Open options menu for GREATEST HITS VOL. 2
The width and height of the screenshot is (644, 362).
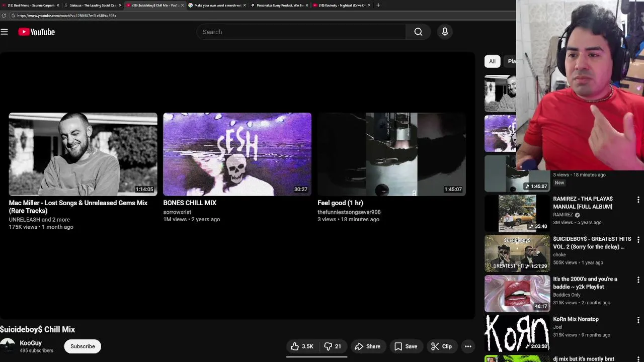click(638, 240)
